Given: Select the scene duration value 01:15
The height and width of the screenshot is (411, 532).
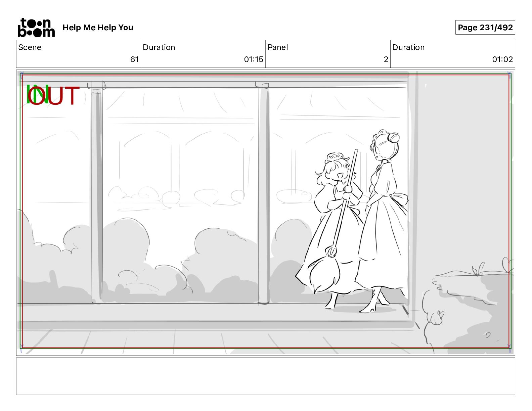Looking at the screenshot, I should tap(254, 59).
